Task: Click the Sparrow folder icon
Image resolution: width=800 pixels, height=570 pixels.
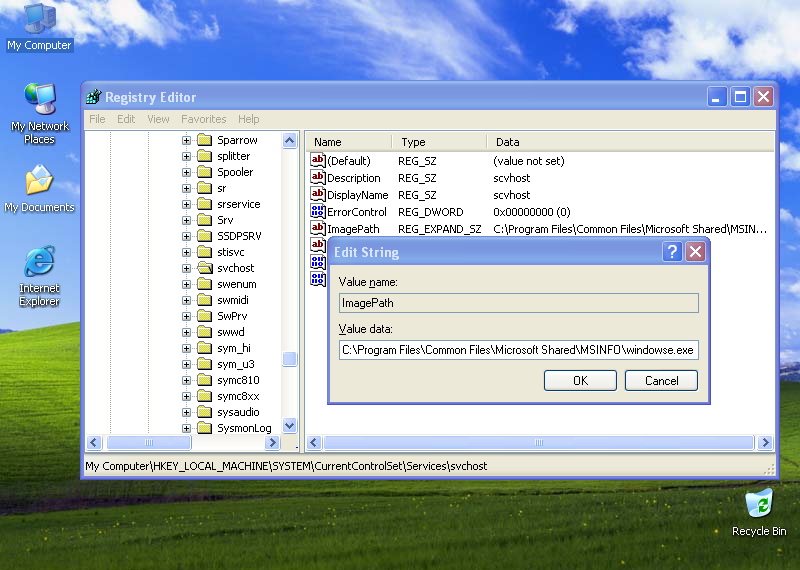Action: 205,140
